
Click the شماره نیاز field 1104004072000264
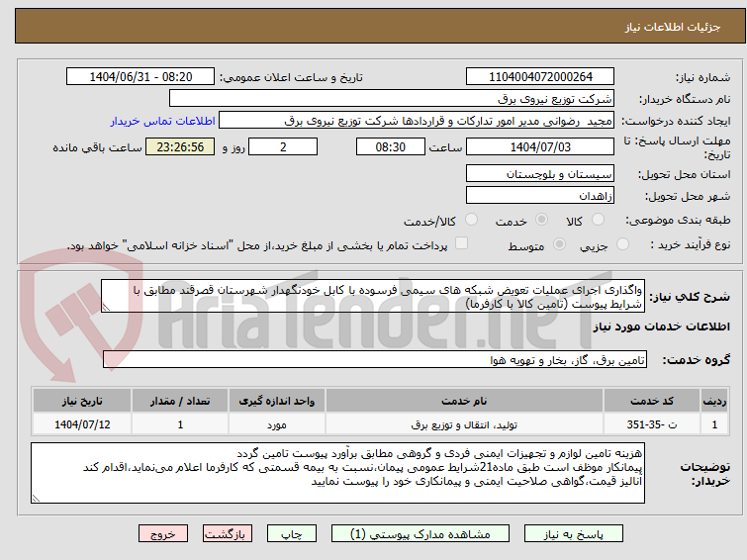pos(540,77)
